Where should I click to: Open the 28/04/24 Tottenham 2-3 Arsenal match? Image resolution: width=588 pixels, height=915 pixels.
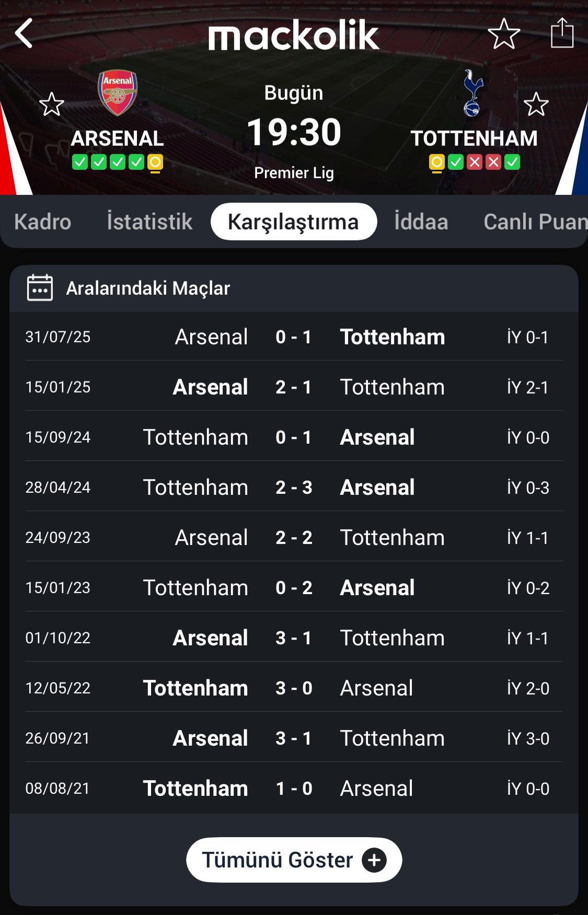(x=294, y=488)
